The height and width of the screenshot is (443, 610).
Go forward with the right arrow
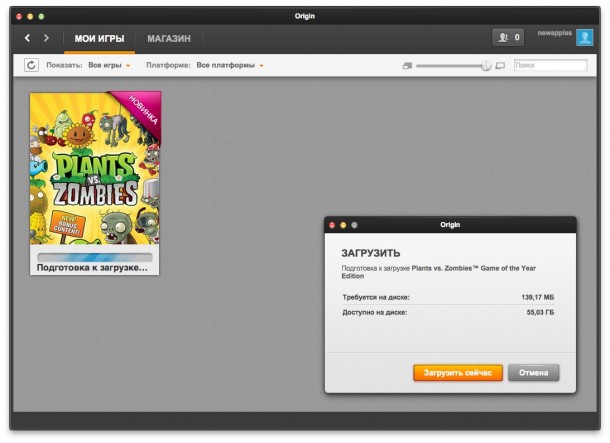pos(46,38)
